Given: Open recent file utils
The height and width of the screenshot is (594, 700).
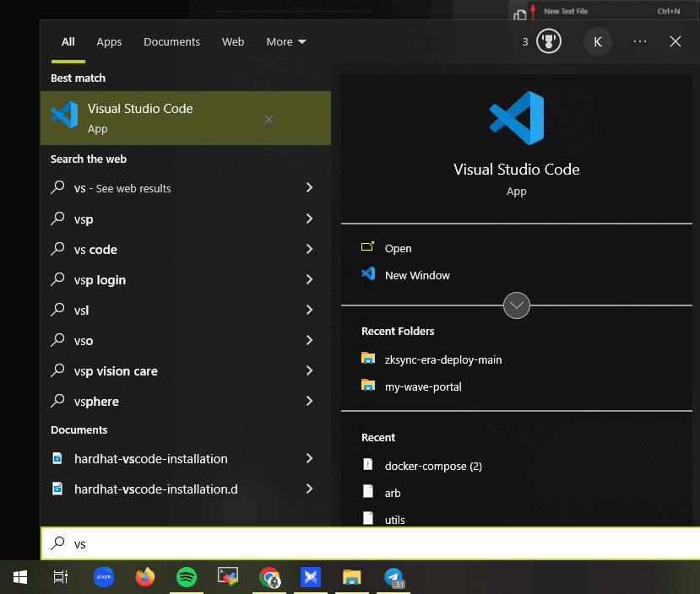Looking at the screenshot, I should 394,520.
